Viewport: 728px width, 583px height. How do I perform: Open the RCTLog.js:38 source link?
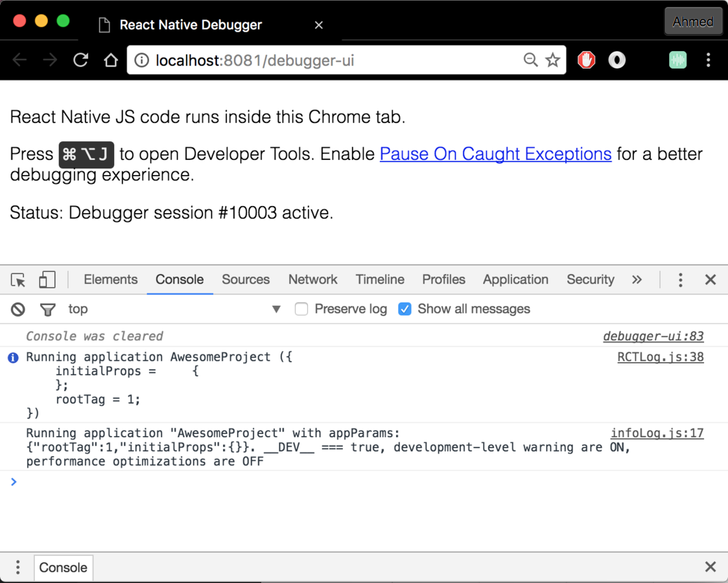coord(660,357)
